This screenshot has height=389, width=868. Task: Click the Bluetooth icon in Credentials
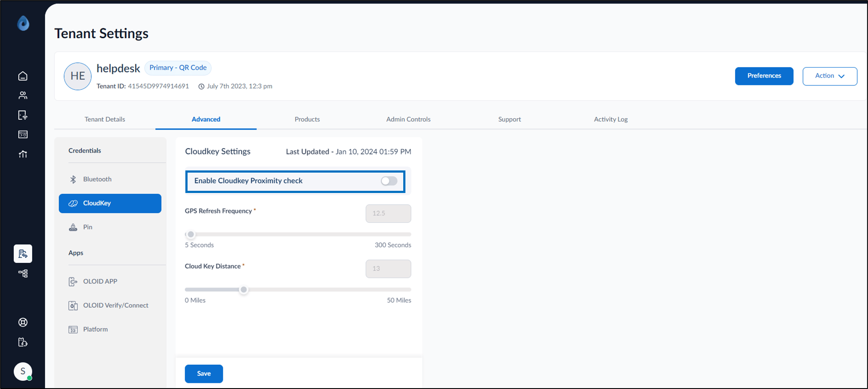tap(73, 179)
